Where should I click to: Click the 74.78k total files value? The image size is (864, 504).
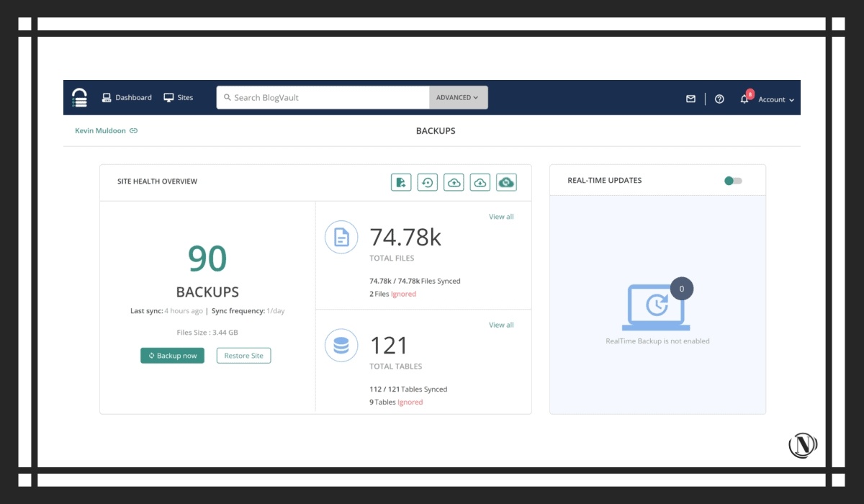click(x=405, y=237)
